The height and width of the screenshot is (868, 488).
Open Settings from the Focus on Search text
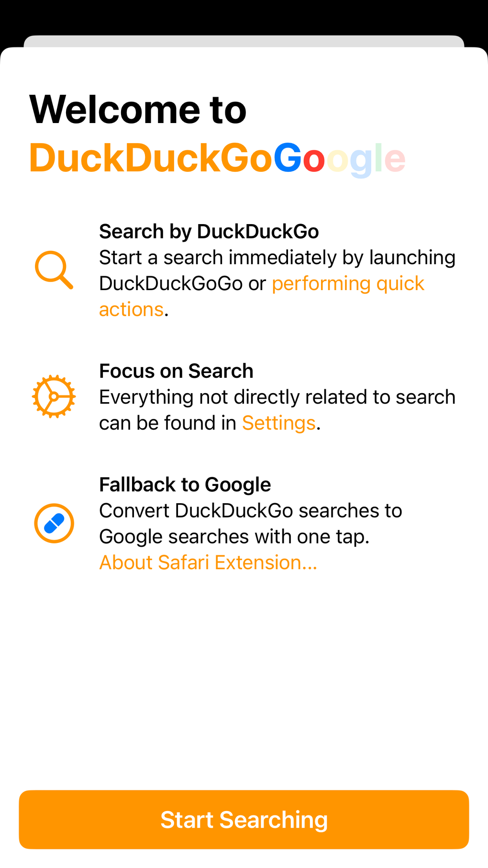click(x=278, y=422)
